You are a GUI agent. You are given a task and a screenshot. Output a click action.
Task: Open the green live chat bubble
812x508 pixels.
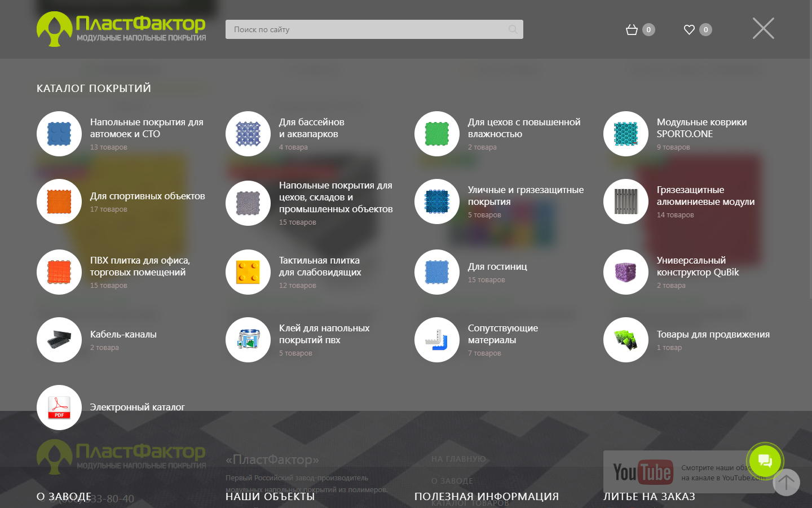click(765, 461)
